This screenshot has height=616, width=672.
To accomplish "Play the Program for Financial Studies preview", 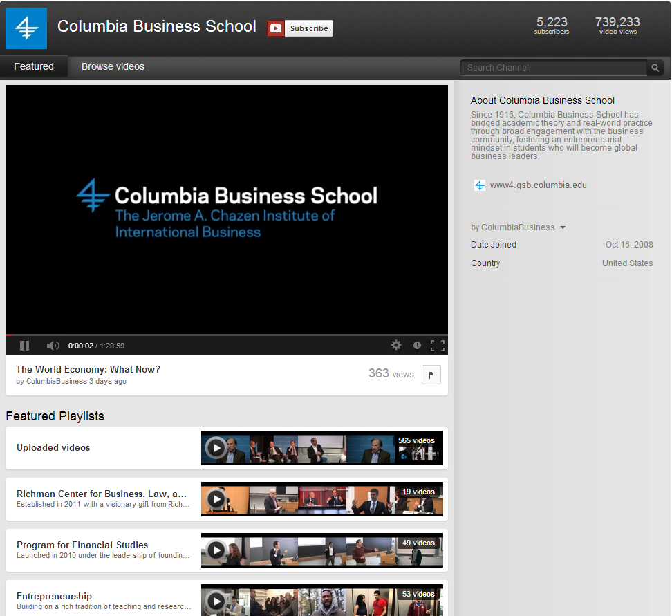I will pyautogui.click(x=216, y=550).
